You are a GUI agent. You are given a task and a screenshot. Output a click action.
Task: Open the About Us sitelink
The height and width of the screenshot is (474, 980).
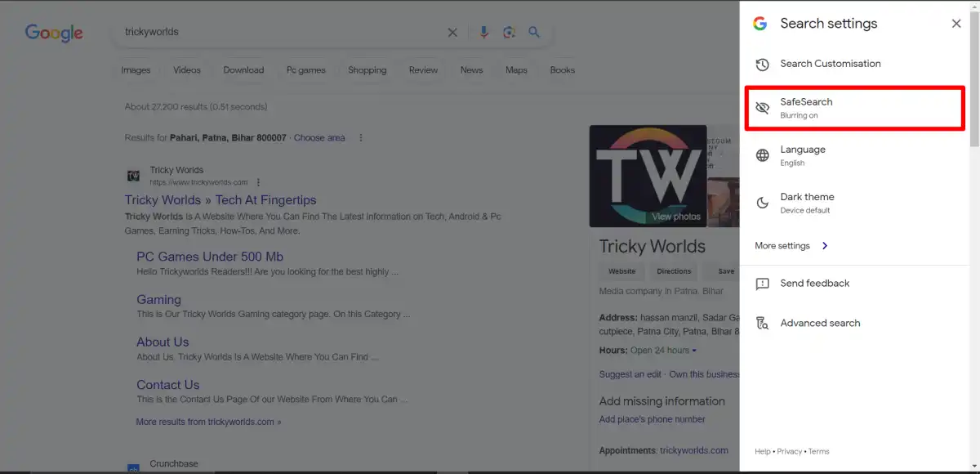[163, 342]
